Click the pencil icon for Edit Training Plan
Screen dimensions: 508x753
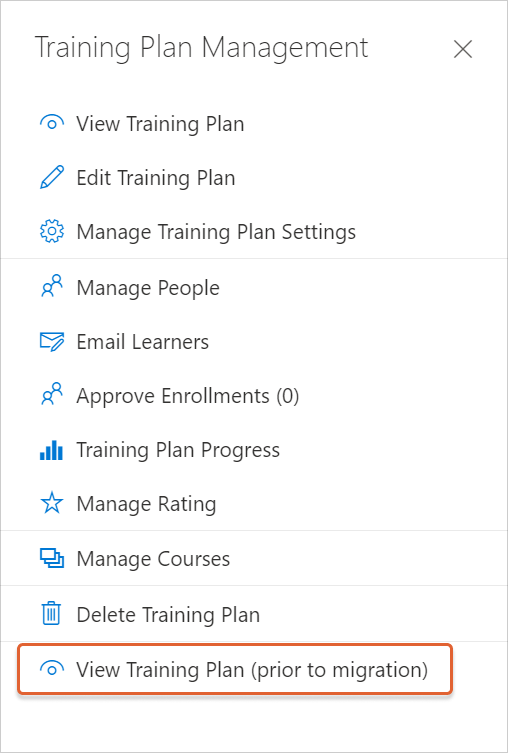(x=51, y=178)
